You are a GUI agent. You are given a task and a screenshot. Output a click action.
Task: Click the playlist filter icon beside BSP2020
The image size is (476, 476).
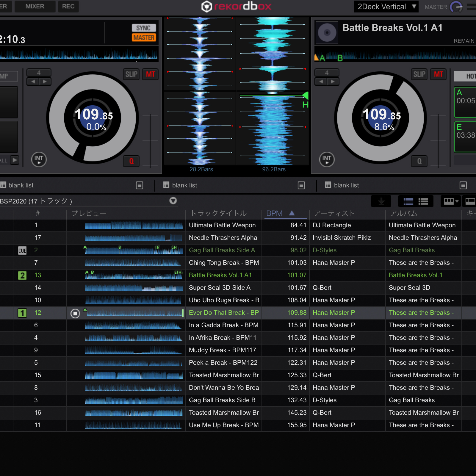click(173, 201)
